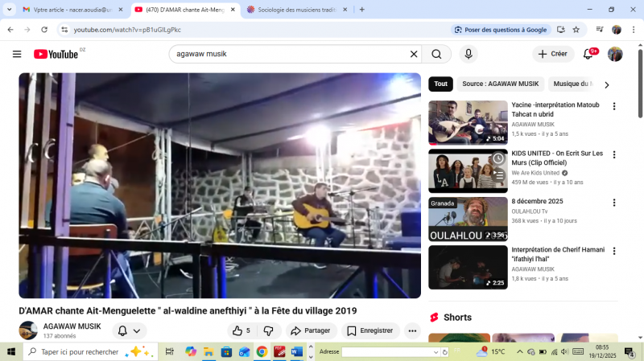
Task: Like the video with thumbs up
Action: point(240,330)
